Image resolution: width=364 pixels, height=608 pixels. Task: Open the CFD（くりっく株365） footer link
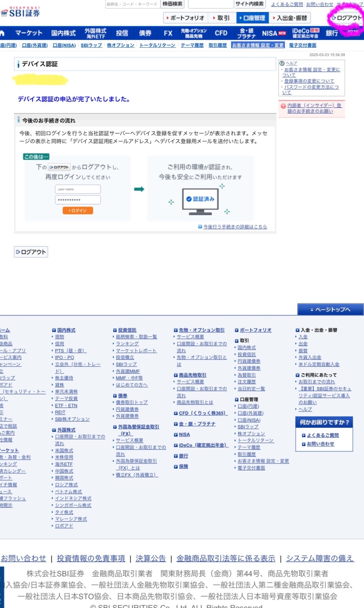(x=203, y=413)
